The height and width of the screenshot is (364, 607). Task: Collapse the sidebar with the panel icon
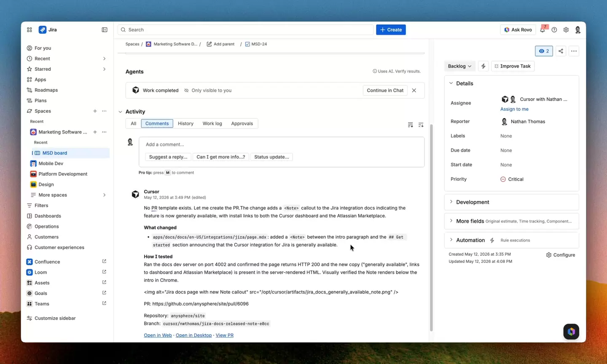105,30
